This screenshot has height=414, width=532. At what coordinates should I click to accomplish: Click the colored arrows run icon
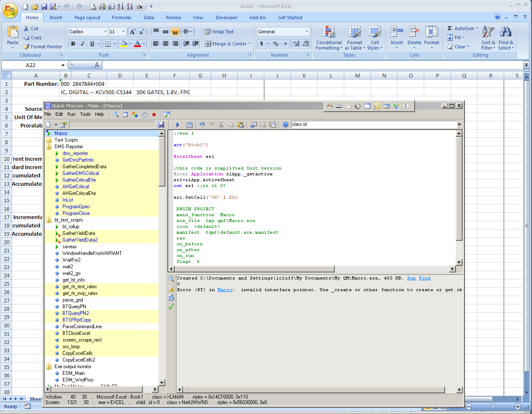pos(396,106)
